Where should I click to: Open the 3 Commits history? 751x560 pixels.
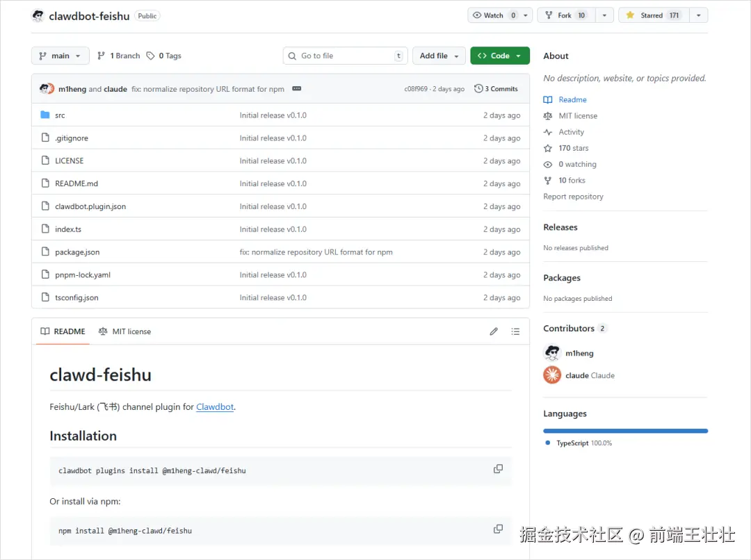(x=496, y=88)
